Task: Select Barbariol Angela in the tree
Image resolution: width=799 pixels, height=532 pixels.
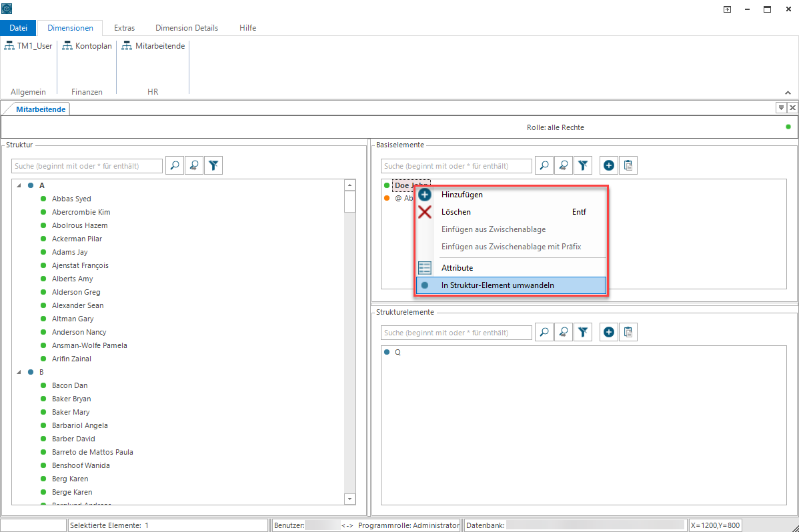Action: click(80, 425)
